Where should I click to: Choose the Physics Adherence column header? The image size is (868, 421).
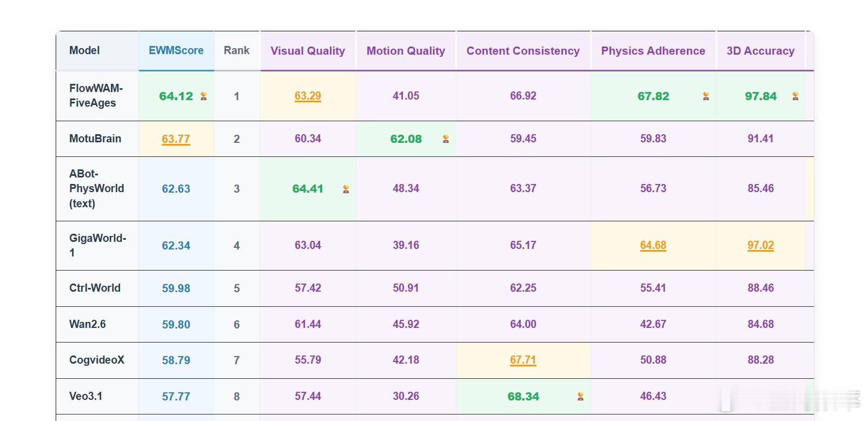pos(653,51)
